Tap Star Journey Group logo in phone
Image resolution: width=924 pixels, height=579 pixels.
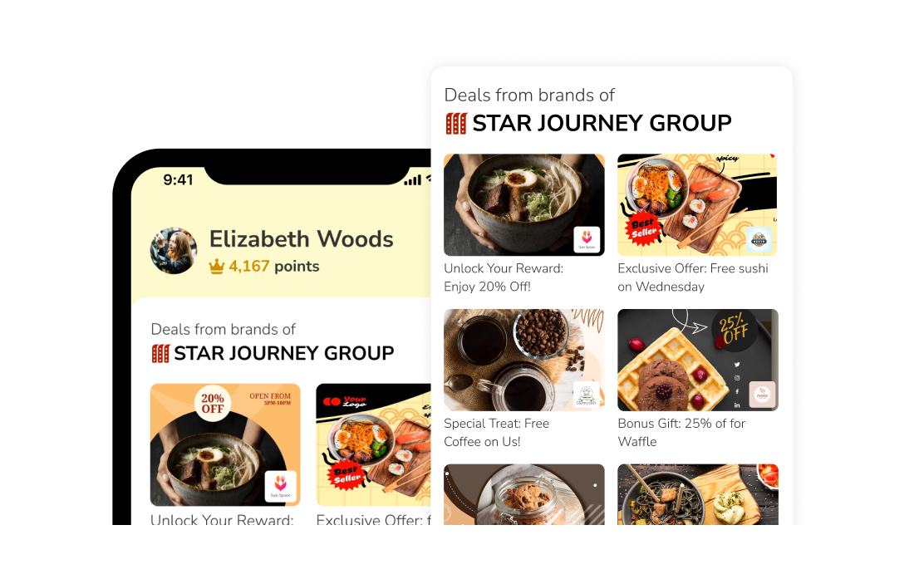[160, 353]
